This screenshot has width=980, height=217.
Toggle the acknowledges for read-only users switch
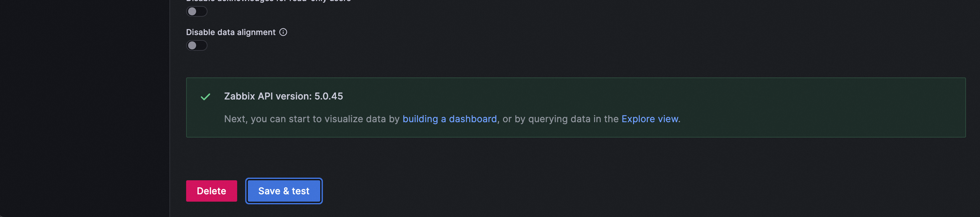tap(196, 11)
